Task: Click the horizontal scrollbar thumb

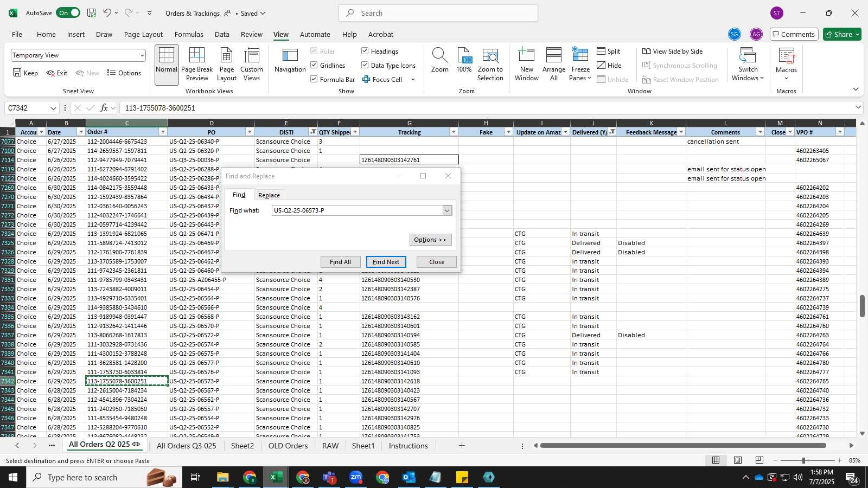Action: [x=683, y=446]
